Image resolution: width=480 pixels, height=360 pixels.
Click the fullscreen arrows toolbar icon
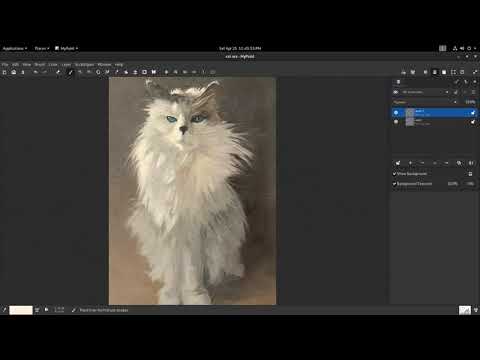[x=475, y=72]
